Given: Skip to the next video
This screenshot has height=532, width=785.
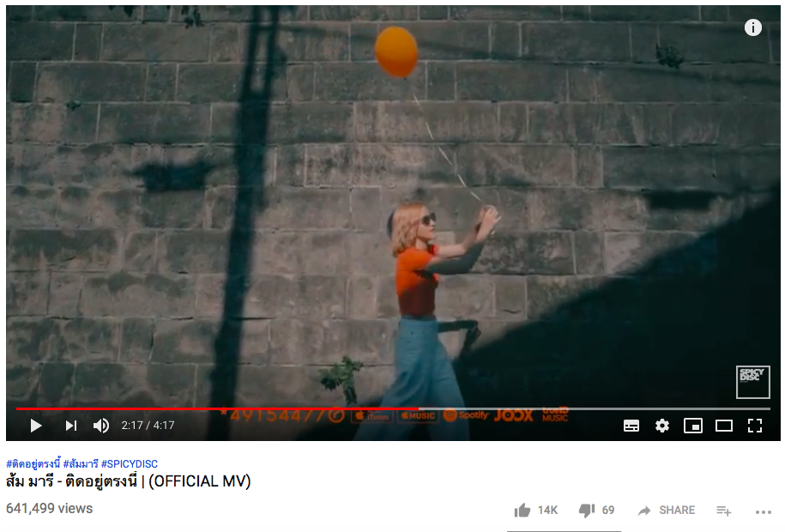Looking at the screenshot, I should pyautogui.click(x=71, y=426).
